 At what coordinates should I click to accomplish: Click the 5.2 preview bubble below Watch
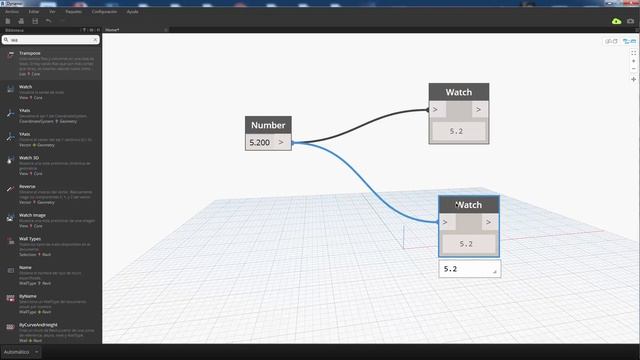(469, 269)
